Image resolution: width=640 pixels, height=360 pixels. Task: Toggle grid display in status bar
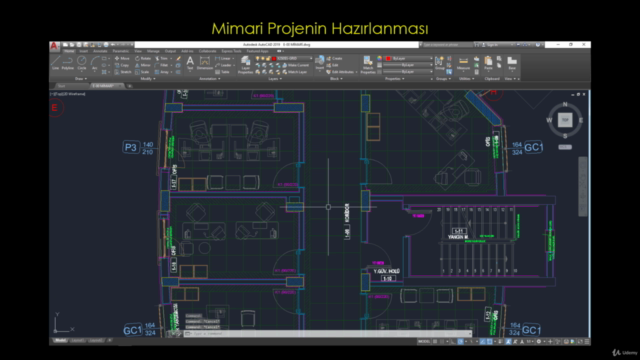pos(435,341)
